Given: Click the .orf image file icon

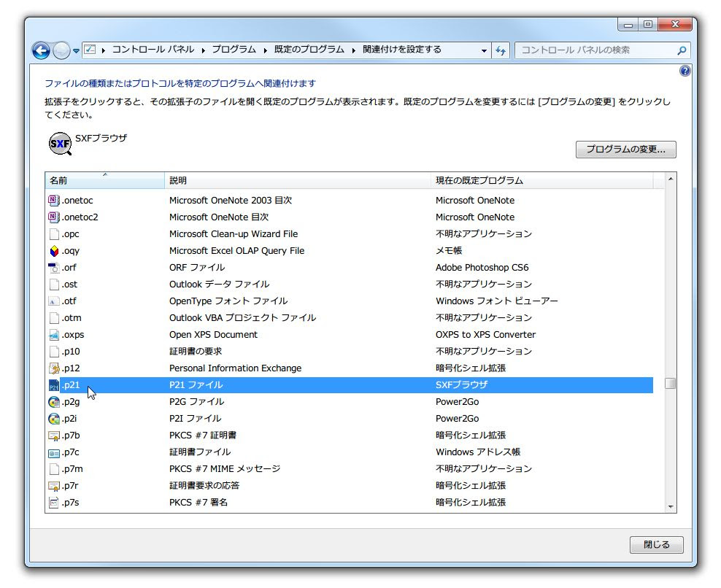Looking at the screenshot, I should pos(54,268).
